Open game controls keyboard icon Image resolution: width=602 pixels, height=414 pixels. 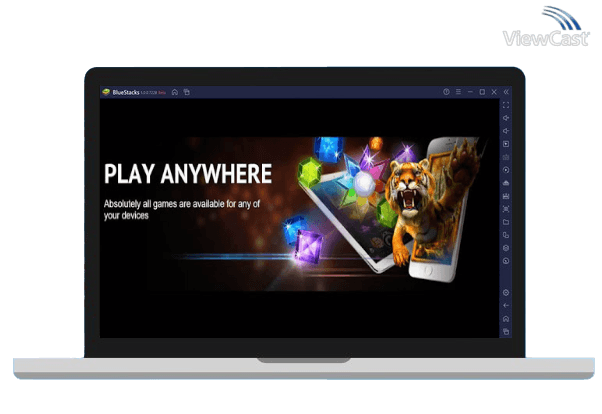[x=506, y=157]
